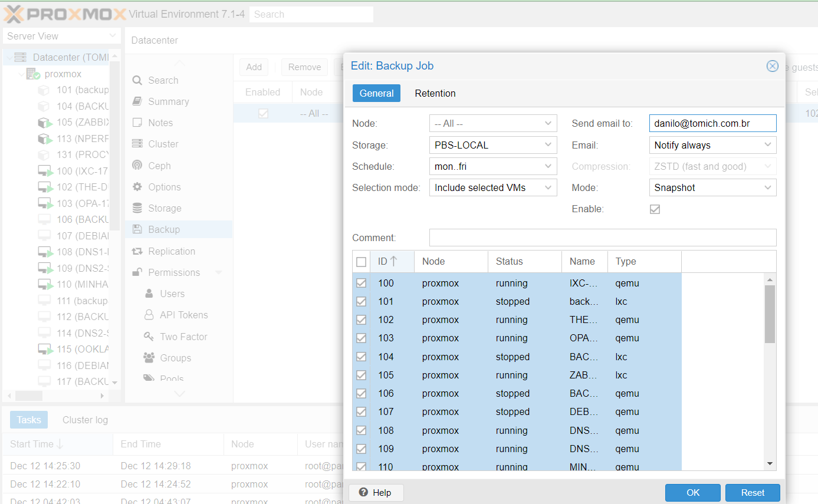Open Search via magnifier icon in Datacenter menu
Image resolution: width=818 pixels, height=504 pixels.
[x=137, y=81]
